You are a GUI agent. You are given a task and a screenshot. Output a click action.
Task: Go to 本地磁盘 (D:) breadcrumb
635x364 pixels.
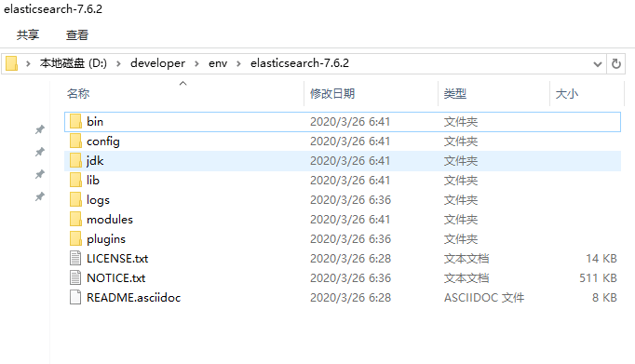tap(74, 63)
